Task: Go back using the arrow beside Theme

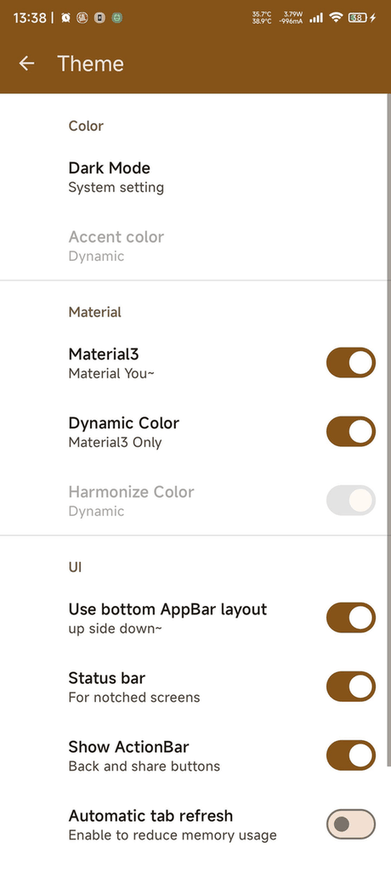Action: point(27,63)
